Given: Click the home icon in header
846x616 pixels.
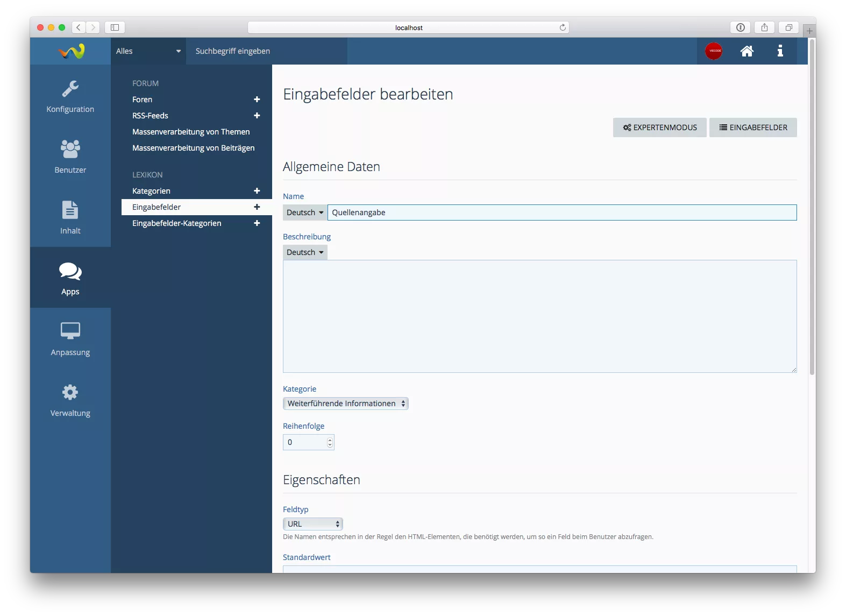Looking at the screenshot, I should (x=747, y=51).
